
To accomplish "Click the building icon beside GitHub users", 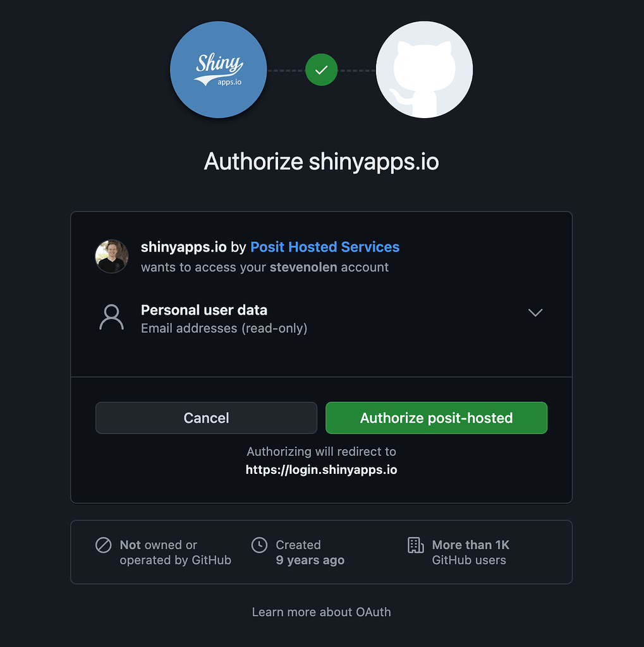I will click(x=416, y=545).
